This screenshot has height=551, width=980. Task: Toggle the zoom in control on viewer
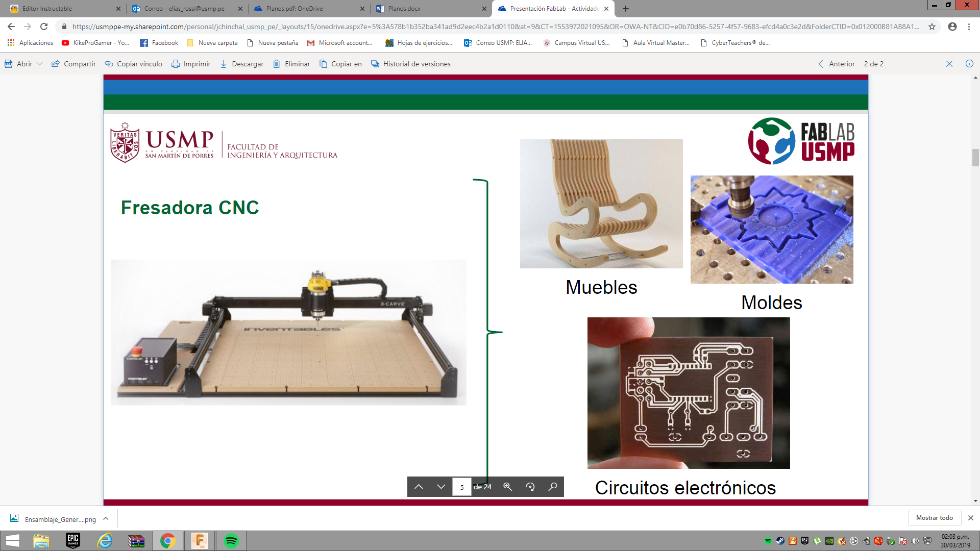508,486
